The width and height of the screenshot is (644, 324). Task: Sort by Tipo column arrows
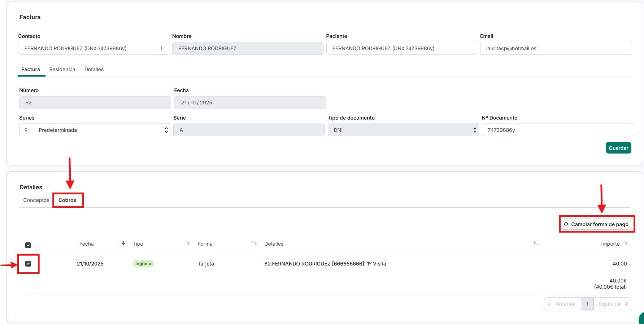187,243
